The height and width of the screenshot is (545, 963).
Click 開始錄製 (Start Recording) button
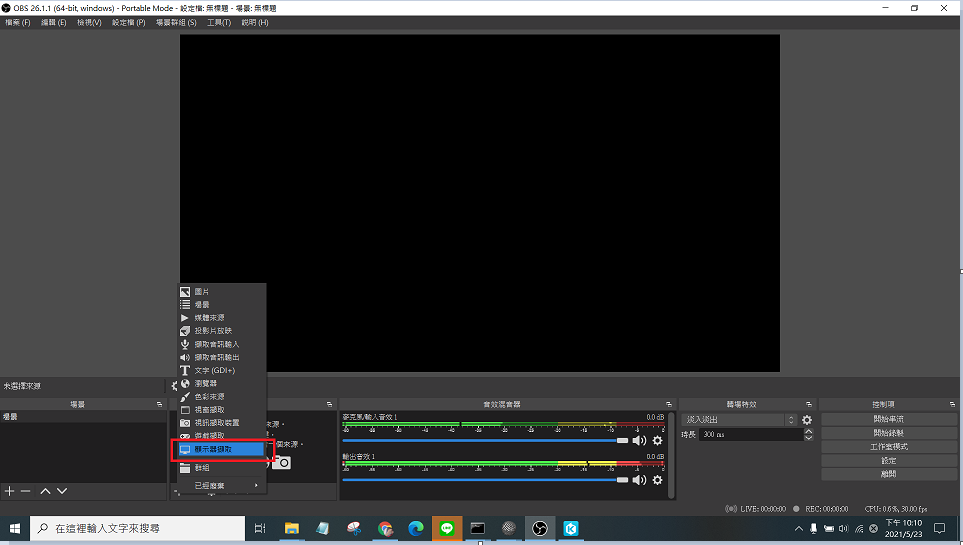(x=889, y=433)
